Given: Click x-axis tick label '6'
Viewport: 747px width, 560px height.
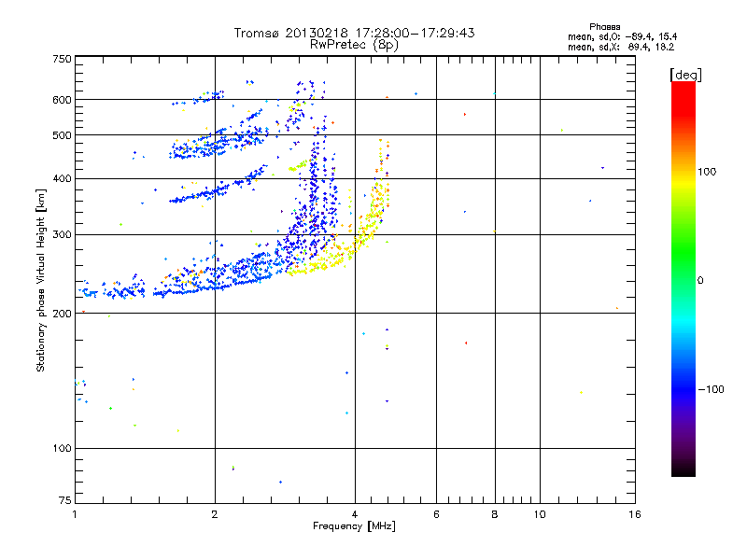Looking at the screenshot, I should pyautogui.click(x=436, y=514).
